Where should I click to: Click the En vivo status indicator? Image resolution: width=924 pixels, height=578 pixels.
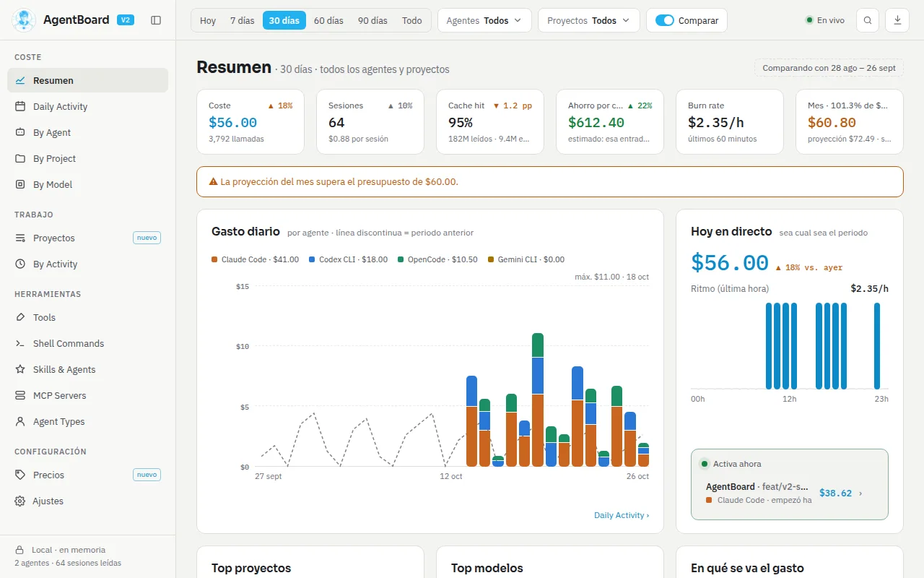pos(825,20)
